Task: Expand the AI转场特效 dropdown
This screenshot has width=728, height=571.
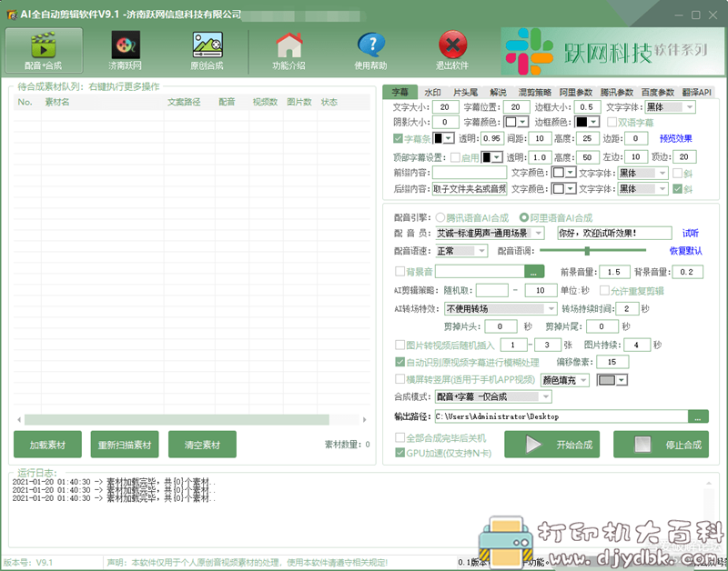Action: pyautogui.click(x=500, y=308)
